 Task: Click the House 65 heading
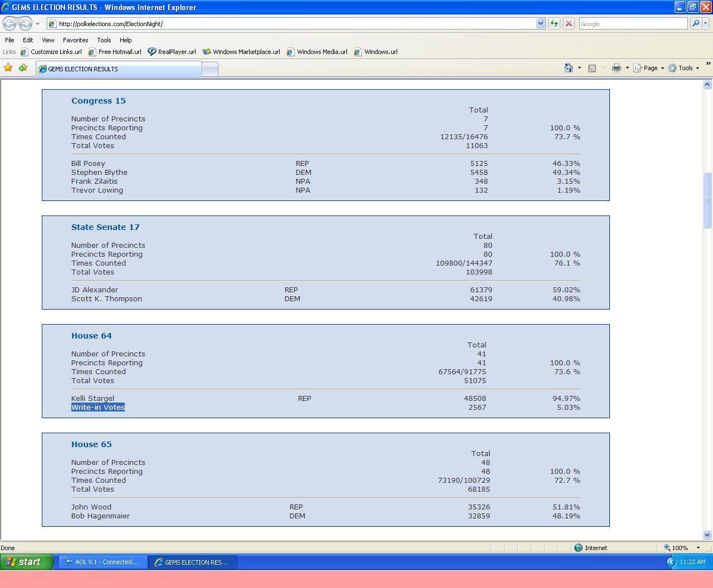click(91, 444)
